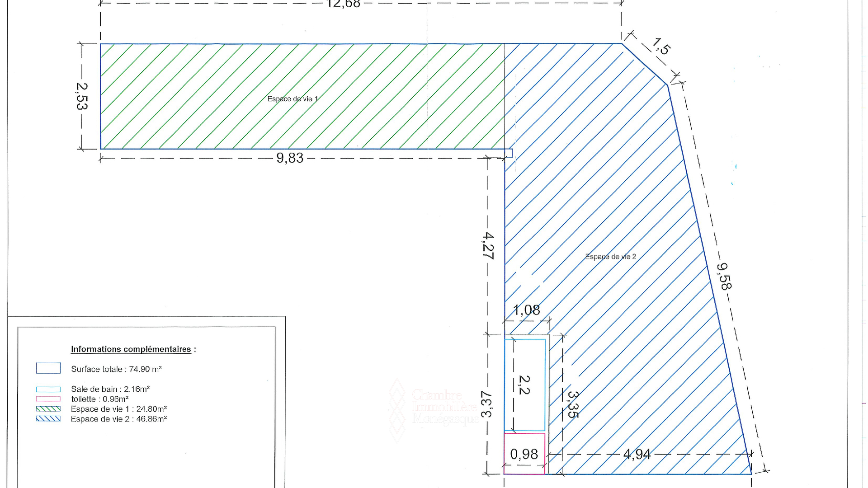868x488 pixels.
Task: Click the green hatched Espace de vie 1 swatch
Action: click(x=48, y=409)
